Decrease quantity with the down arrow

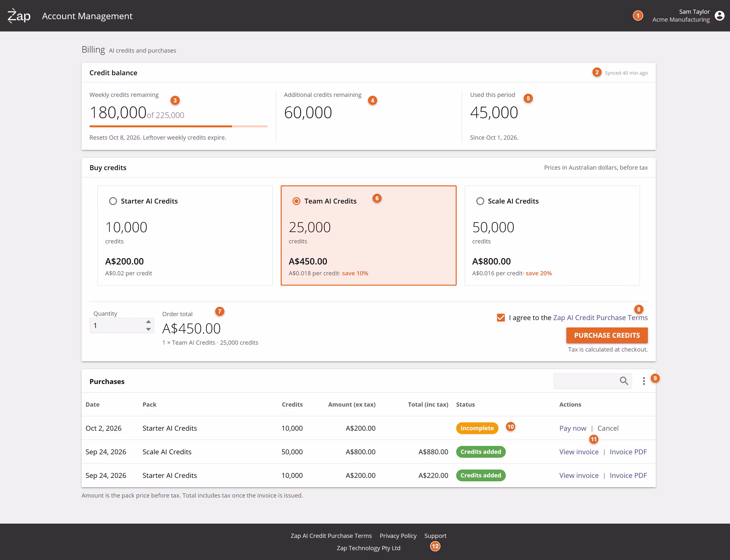[148, 329]
